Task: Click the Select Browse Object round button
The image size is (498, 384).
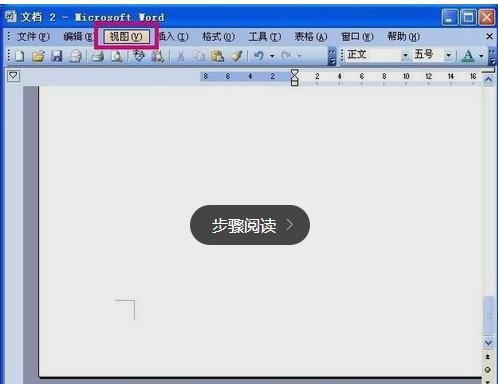Action: (488, 369)
